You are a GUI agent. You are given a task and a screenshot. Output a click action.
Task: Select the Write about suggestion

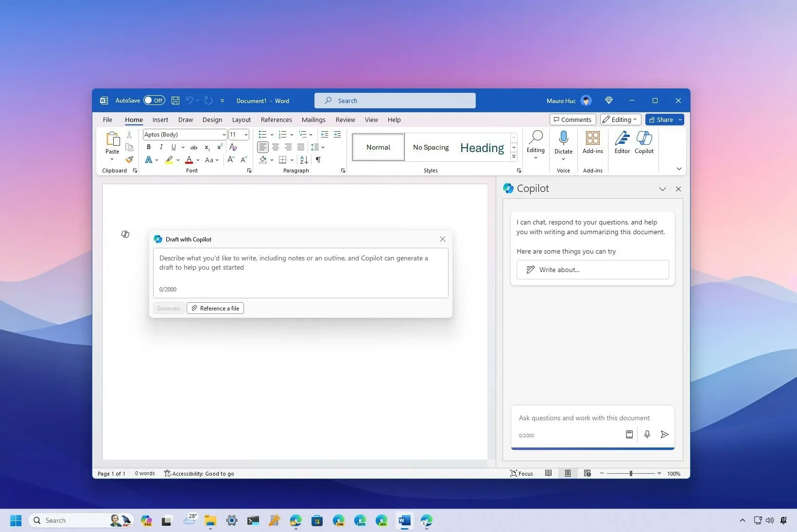[592, 270]
